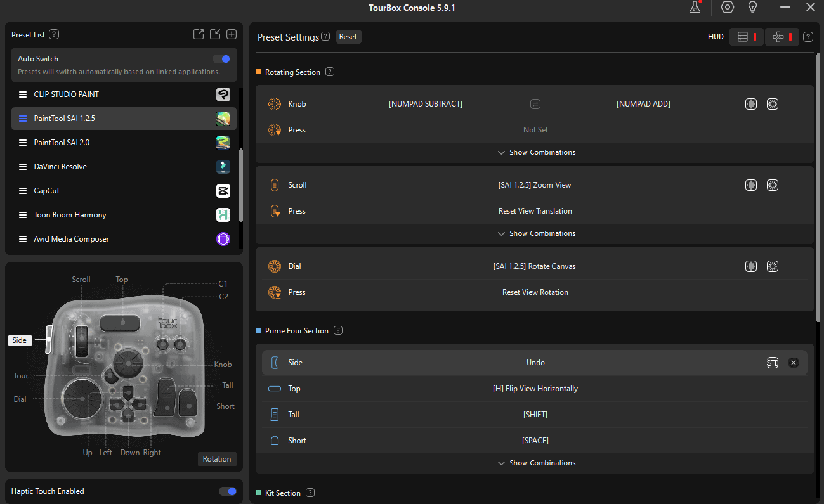Edit the [H] Flip View Horizontally assignment
Image resolution: width=824 pixels, height=504 pixels.
tap(535, 389)
